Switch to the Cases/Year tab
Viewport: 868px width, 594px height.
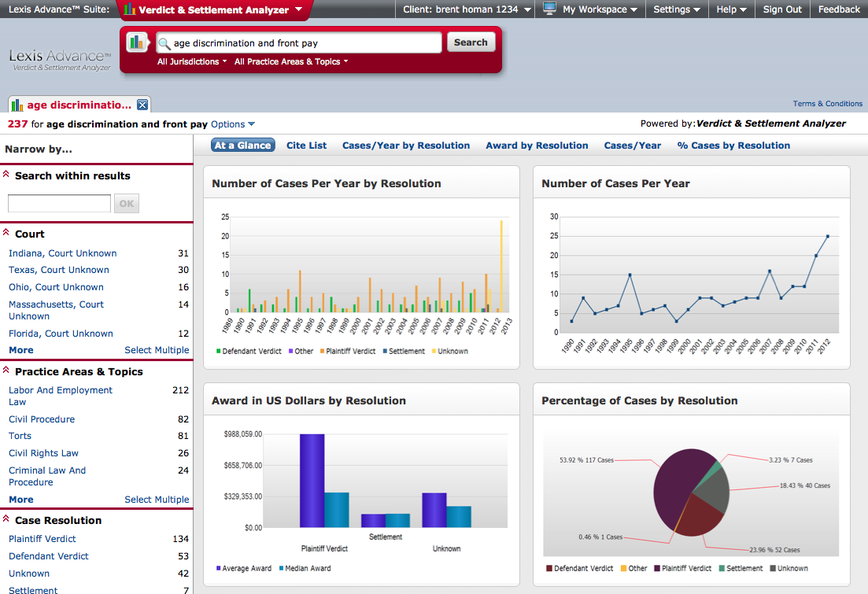click(632, 145)
